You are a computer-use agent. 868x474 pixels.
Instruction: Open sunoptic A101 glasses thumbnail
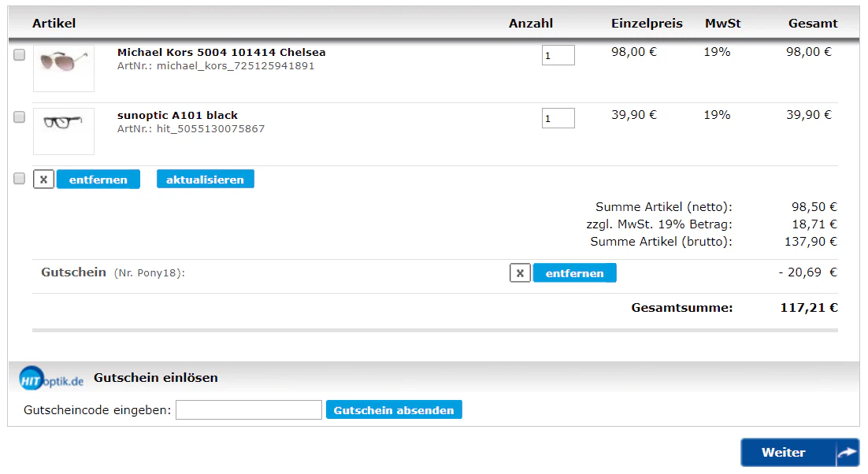tap(64, 131)
